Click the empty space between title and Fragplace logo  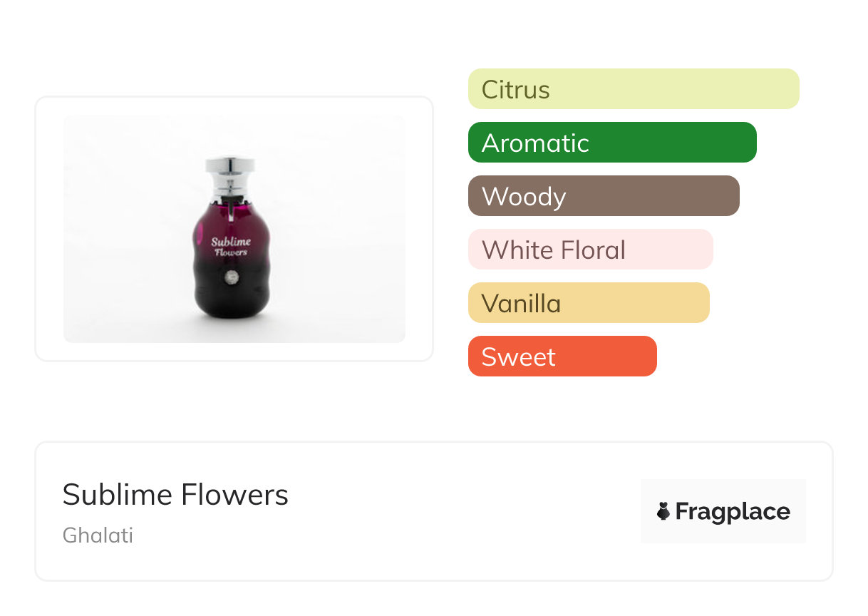[463, 511]
